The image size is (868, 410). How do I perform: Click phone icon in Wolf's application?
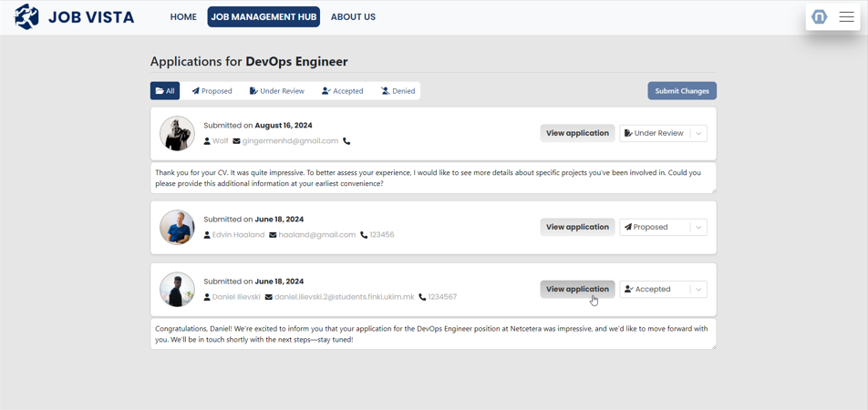tap(346, 141)
